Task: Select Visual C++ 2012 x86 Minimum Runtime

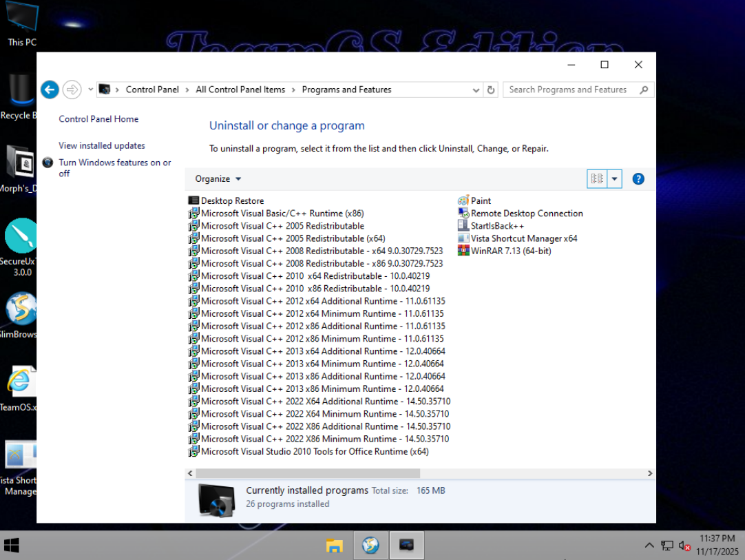Action: pos(316,338)
